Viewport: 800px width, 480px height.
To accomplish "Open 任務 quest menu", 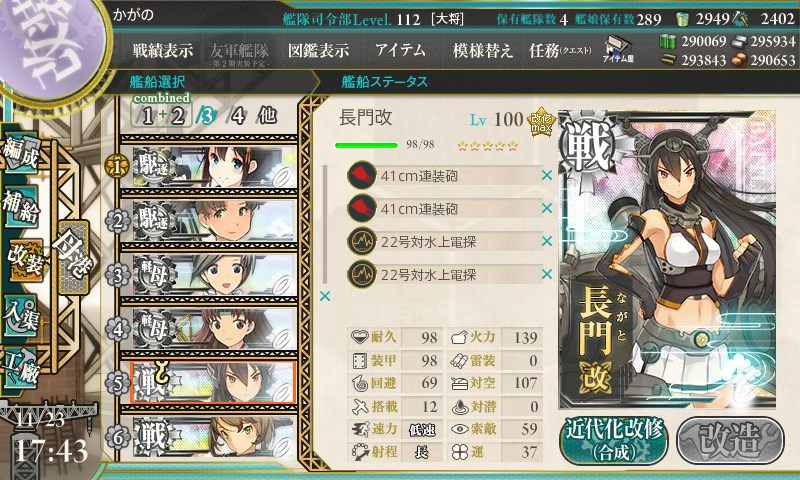I will point(560,50).
